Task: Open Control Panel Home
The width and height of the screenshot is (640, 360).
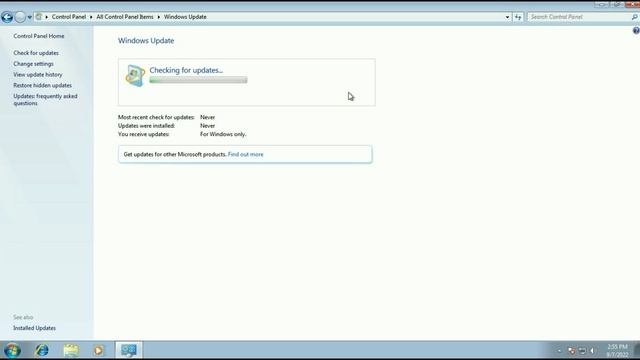Action: tap(39, 36)
